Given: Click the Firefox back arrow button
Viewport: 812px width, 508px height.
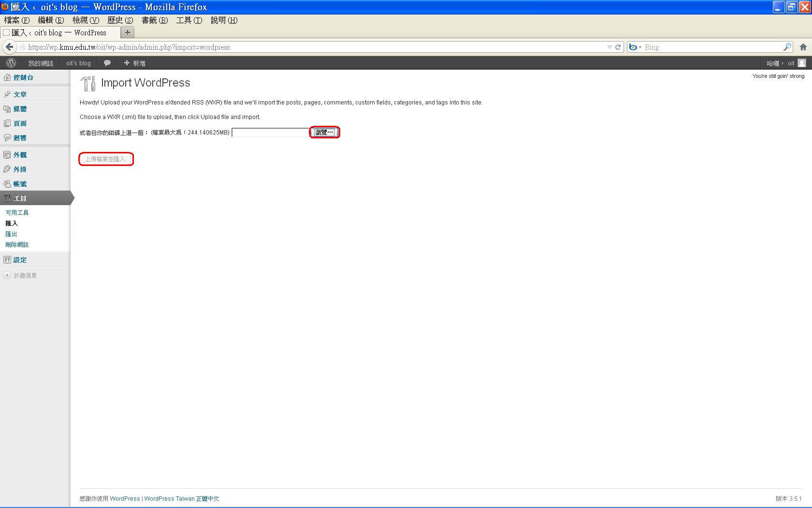Looking at the screenshot, I should (x=9, y=47).
